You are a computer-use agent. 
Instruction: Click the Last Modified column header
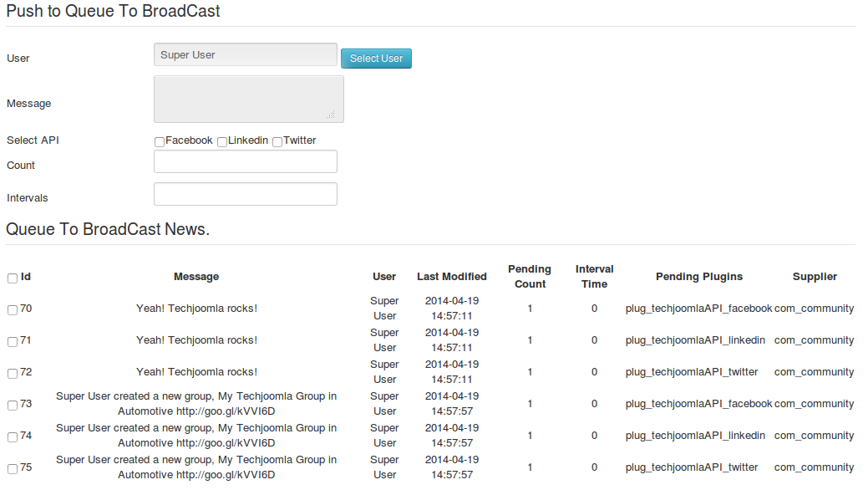[452, 277]
